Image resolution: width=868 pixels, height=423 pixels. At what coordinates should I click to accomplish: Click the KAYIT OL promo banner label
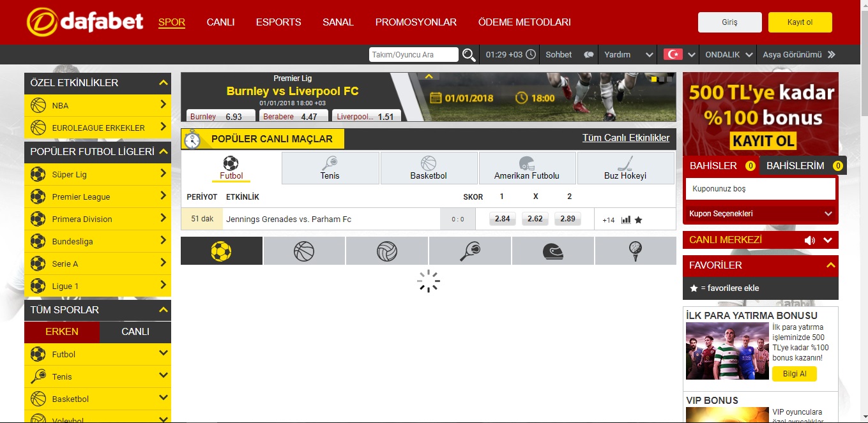point(763,140)
